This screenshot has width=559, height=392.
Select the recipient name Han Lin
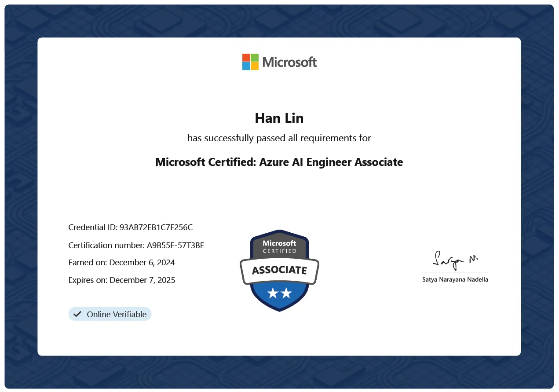(279, 118)
